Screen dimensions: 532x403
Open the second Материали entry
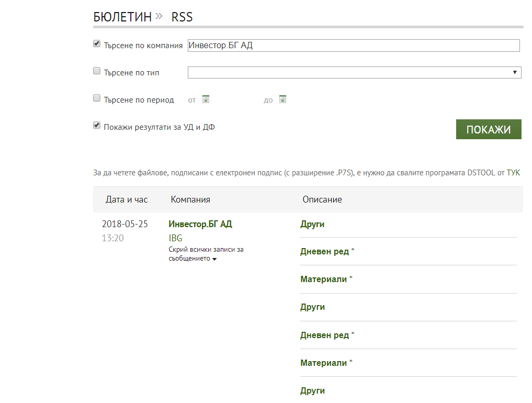point(323,363)
